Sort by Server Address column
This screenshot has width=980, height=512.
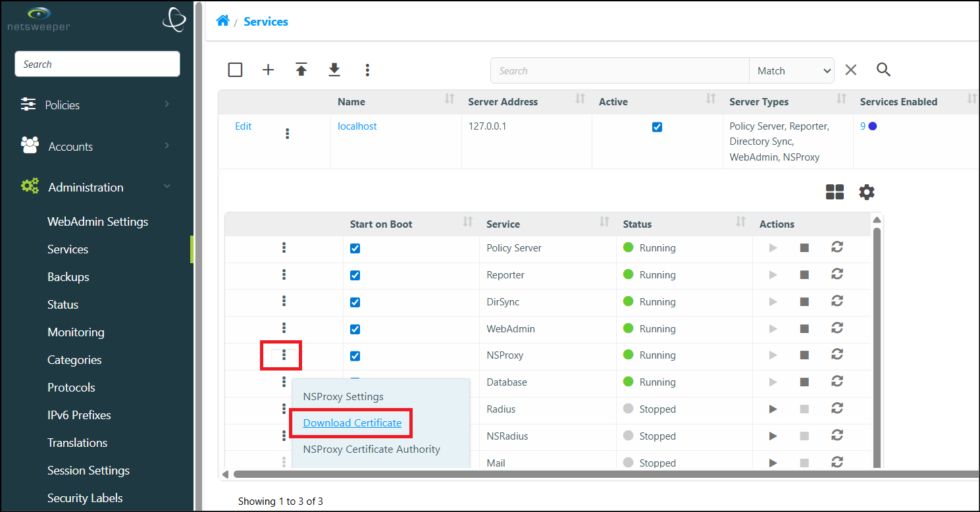580,99
